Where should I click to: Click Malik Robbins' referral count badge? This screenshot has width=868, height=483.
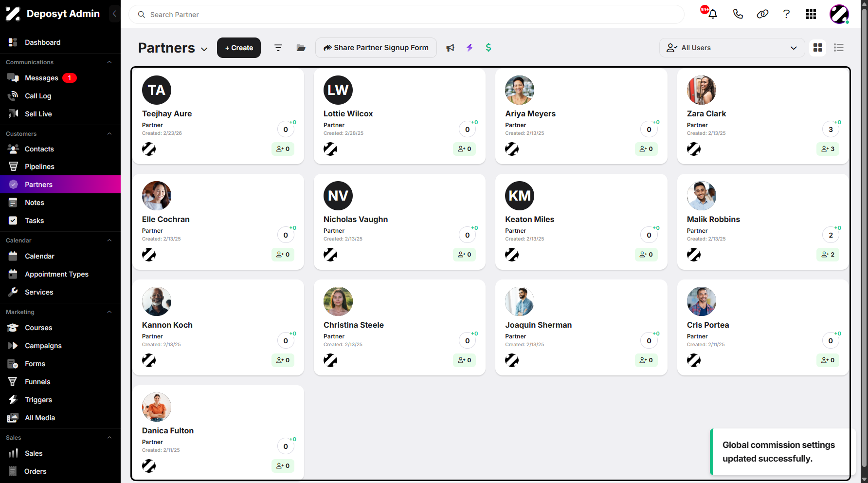coord(828,255)
